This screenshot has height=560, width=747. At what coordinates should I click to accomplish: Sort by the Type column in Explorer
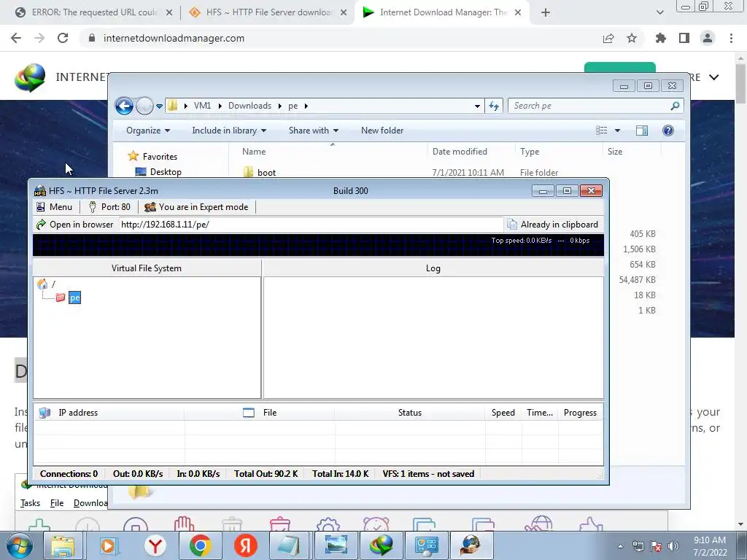click(x=530, y=152)
